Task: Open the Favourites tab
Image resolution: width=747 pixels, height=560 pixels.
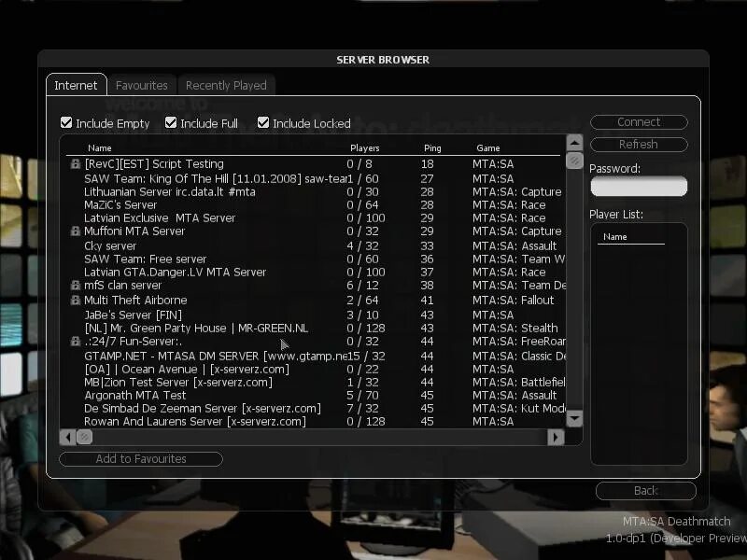Action: (142, 85)
